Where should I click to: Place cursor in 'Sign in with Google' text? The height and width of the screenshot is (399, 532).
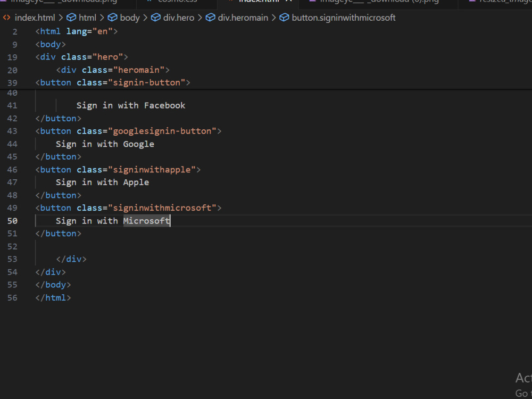(x=105, y=144)
